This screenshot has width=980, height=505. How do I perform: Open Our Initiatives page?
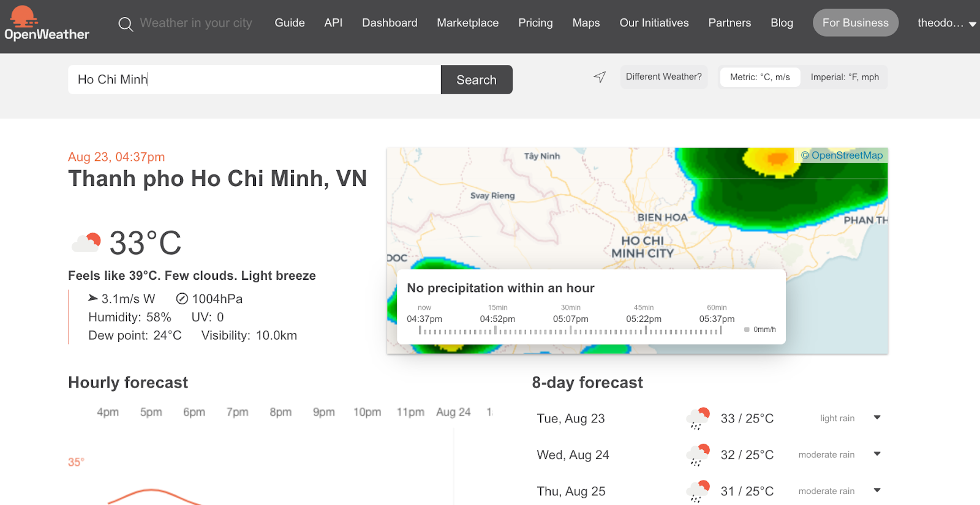click(x=654, y=23)
